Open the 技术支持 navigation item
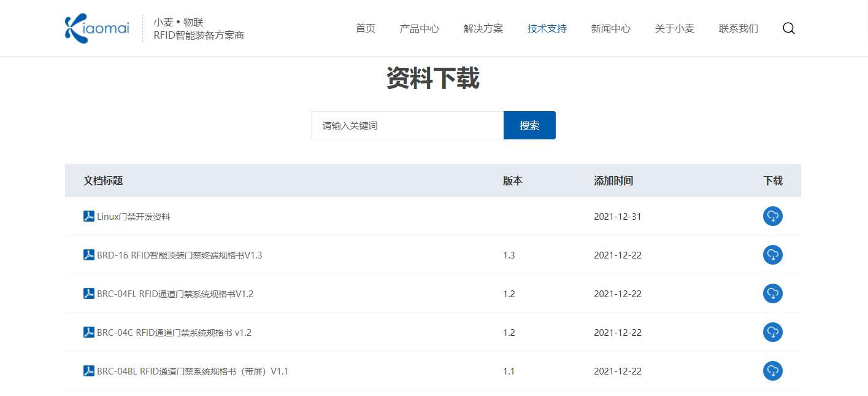Screen dimensions: 868x396 (x=547, y=28)
